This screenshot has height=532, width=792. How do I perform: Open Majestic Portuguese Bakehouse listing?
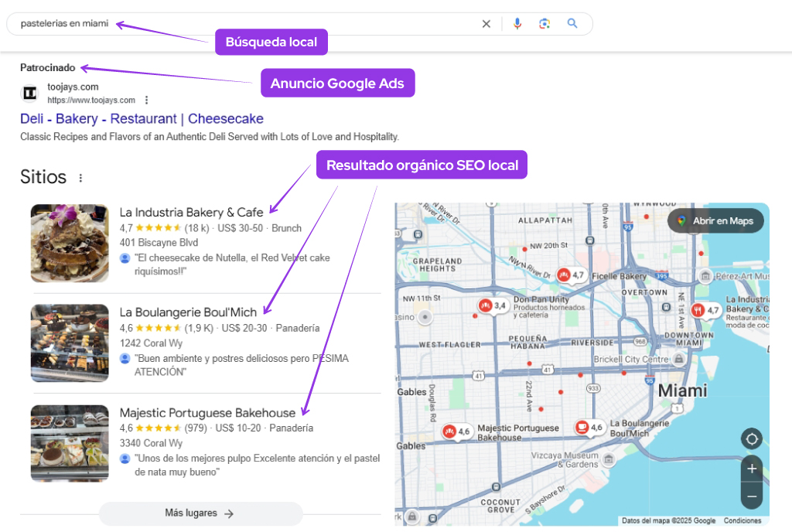pyautogui.click(x=207, y=413)
